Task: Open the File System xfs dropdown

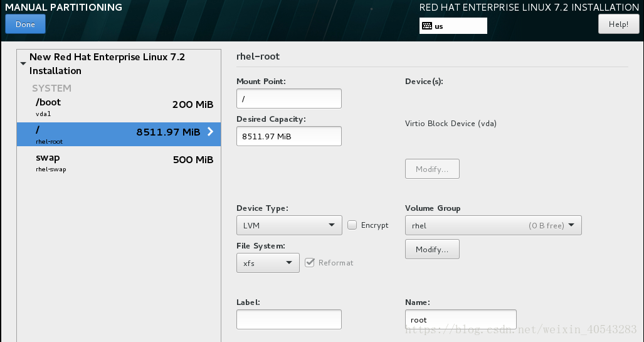Action: coord(268,263)
